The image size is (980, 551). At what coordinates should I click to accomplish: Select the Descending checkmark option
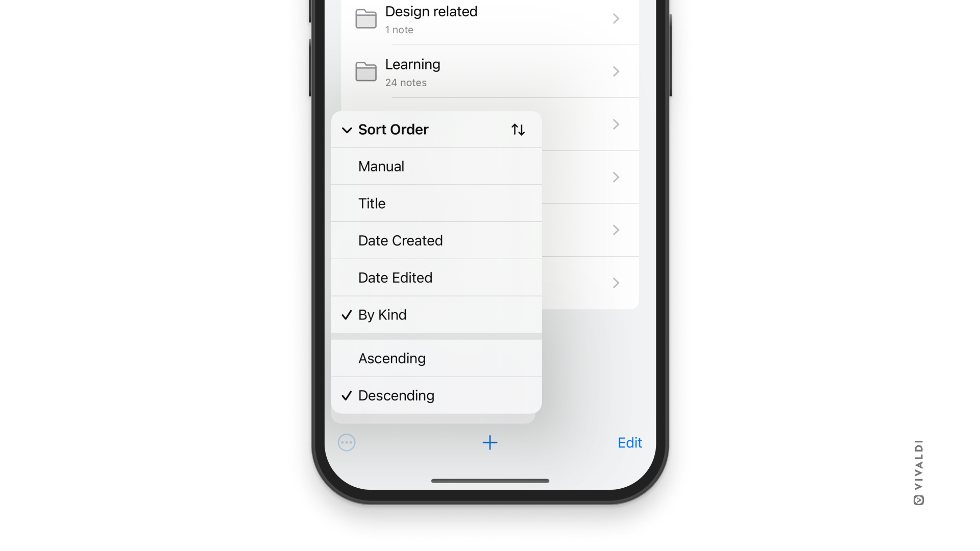(x=346, y=395)
